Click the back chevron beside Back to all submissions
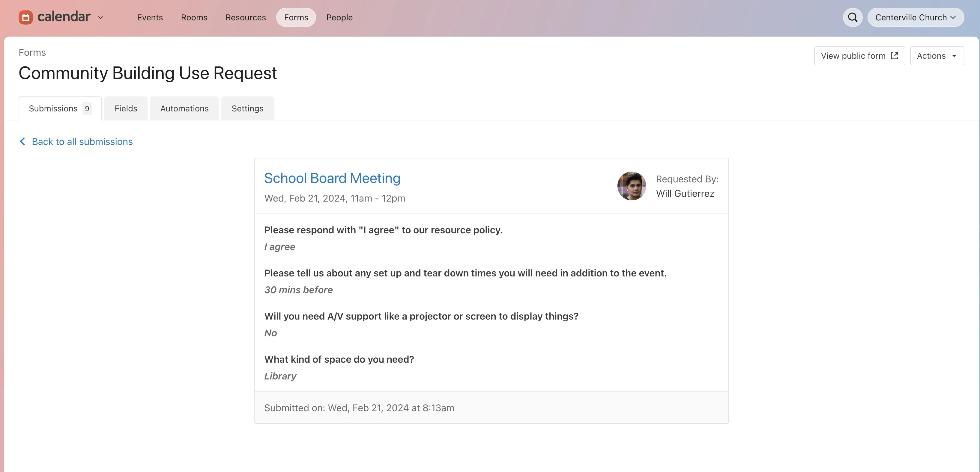This screenshot has width=980, height=472. coord(22,141)
